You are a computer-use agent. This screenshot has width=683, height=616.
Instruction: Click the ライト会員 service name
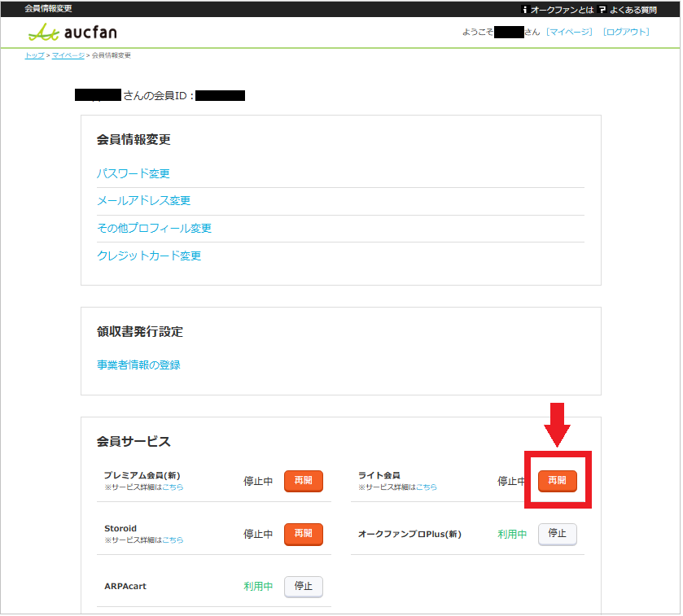tap(379, 475)
